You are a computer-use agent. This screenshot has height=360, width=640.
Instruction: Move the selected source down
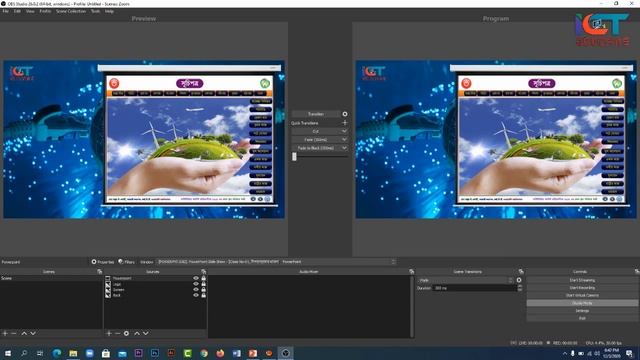tap(146, 333)
